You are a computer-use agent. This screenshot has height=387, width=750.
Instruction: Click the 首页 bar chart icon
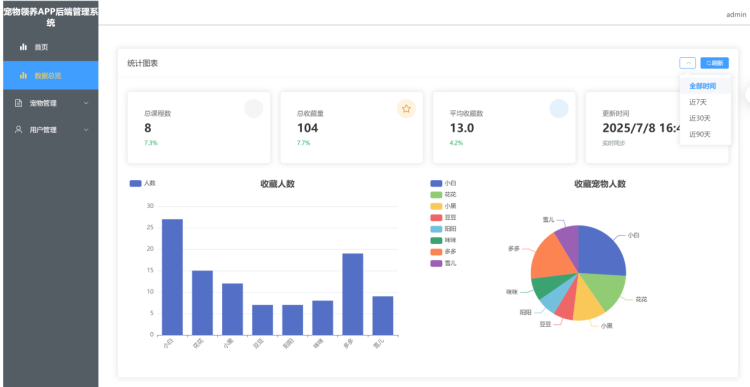coord(23,47)
